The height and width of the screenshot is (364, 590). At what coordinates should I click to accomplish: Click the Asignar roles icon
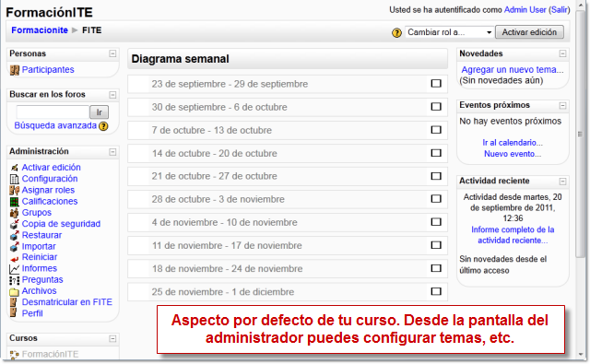(x=15, y=190)
